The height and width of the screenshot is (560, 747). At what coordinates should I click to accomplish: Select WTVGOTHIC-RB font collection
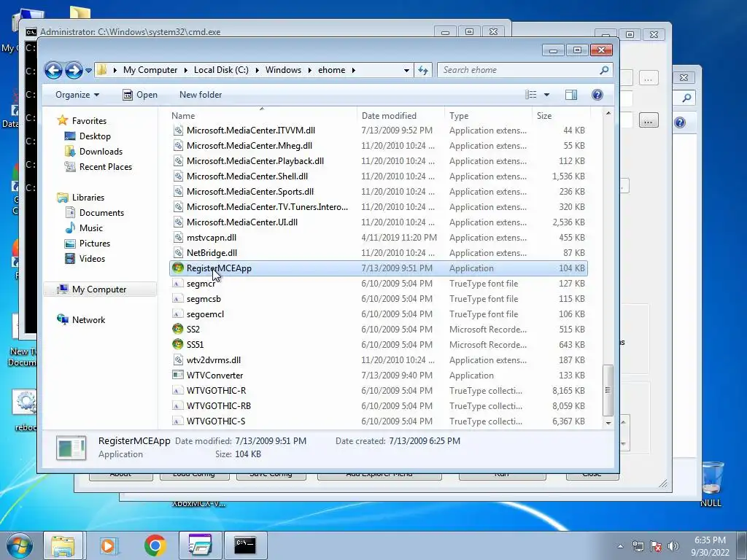tap(218, 405)
